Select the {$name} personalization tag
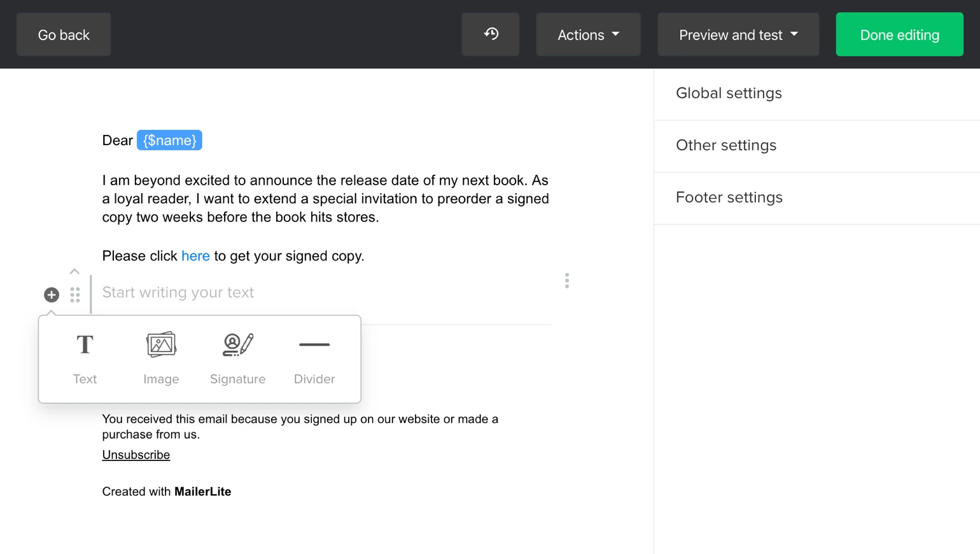This screenshot has width=980, height=554. (169, 141)
